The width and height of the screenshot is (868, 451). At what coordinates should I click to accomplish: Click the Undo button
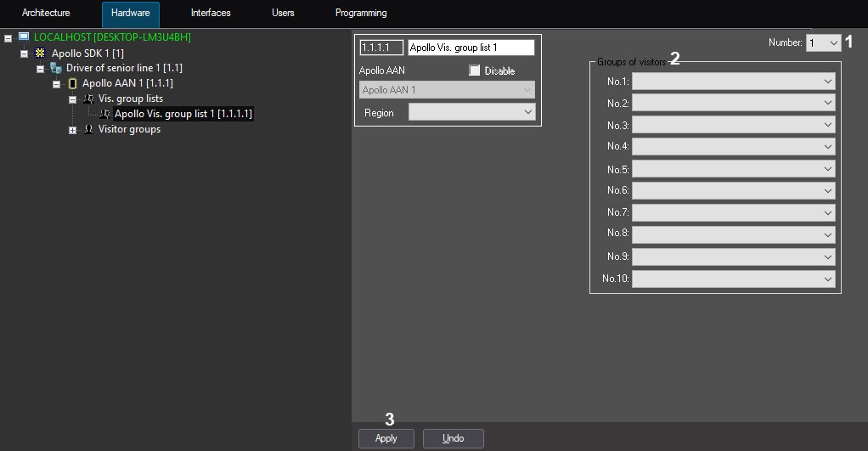[454, 438]
